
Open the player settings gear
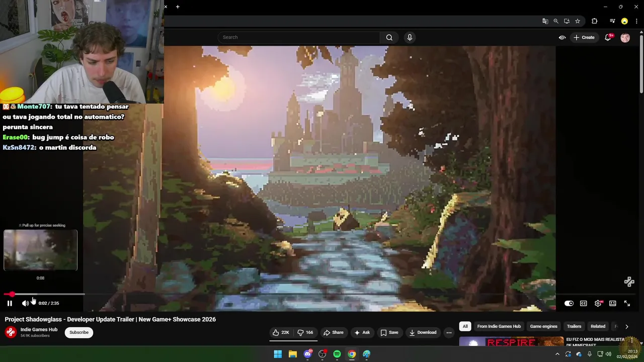tap(598, 303)
